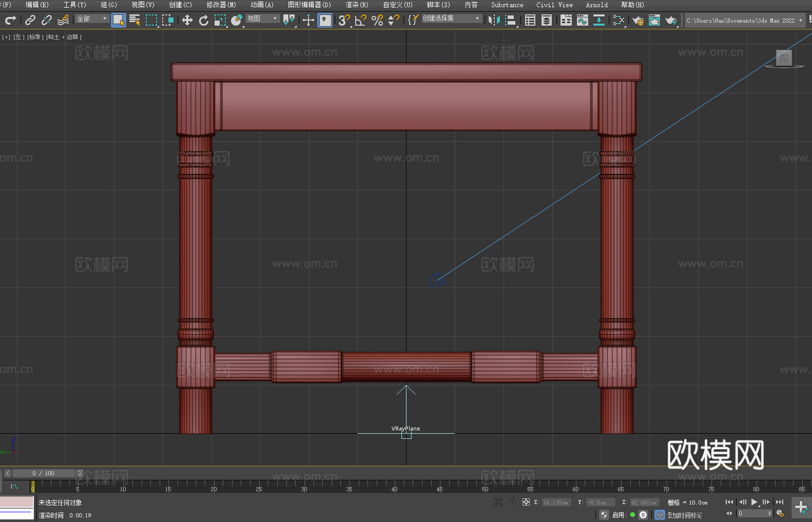
Task: Click the time slider 0 / 100 thumb
Action: [44, 473]
